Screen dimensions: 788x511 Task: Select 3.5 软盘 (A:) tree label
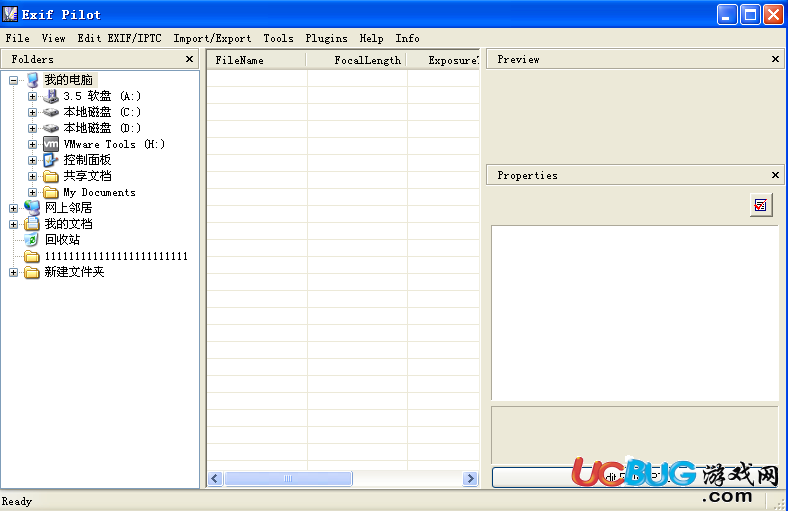[102, 96]
